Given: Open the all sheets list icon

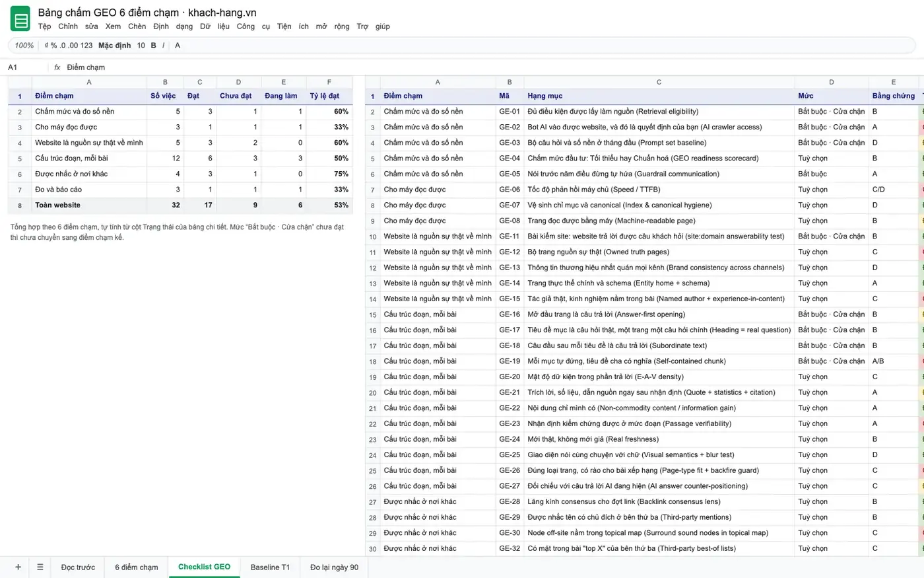Looking at the screenshot, I should (40, 567).
